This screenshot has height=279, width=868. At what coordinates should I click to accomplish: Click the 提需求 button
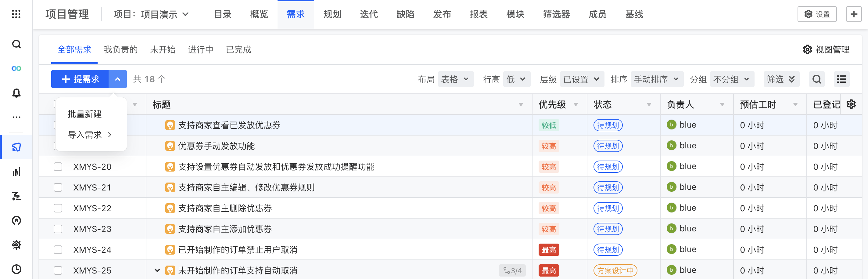coord(80,79)
